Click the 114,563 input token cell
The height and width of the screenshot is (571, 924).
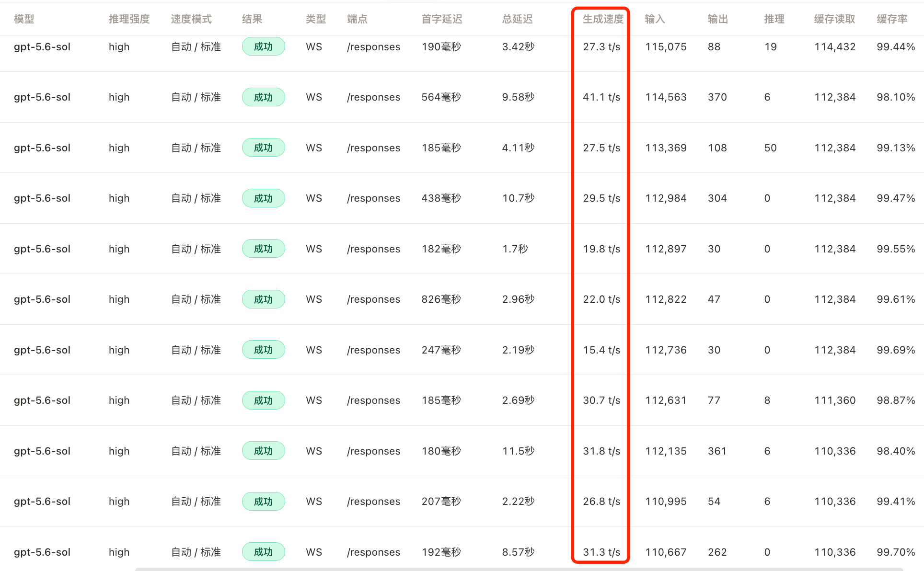(x=666, y=97)
